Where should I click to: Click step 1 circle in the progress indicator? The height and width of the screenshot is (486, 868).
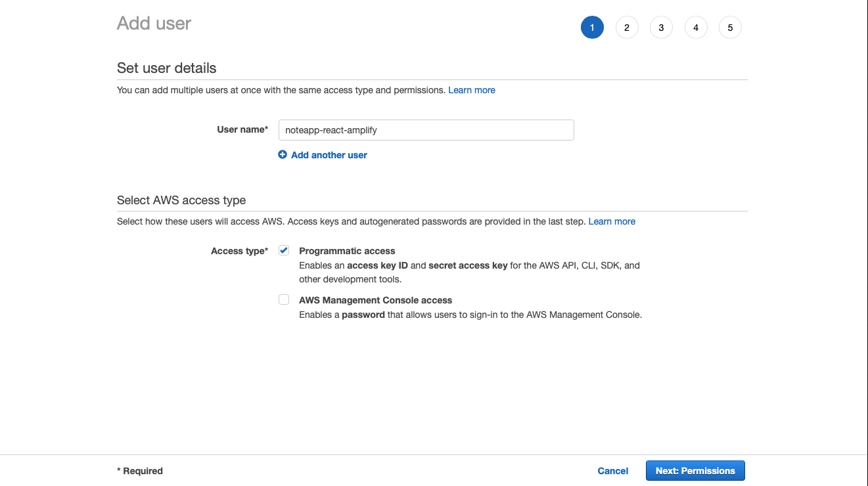tap(592, 27)
